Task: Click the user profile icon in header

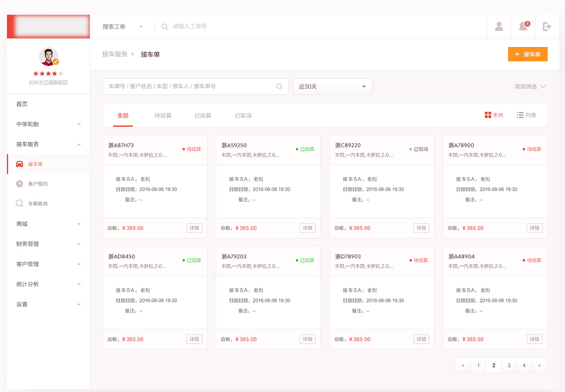Action: tap(499, 27)
